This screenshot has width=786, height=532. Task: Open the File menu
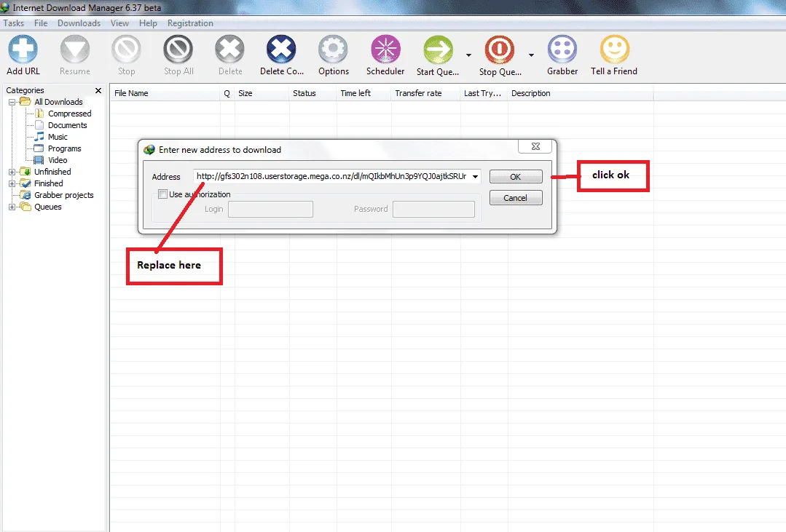pyautogui.click(x=41, y=23)
